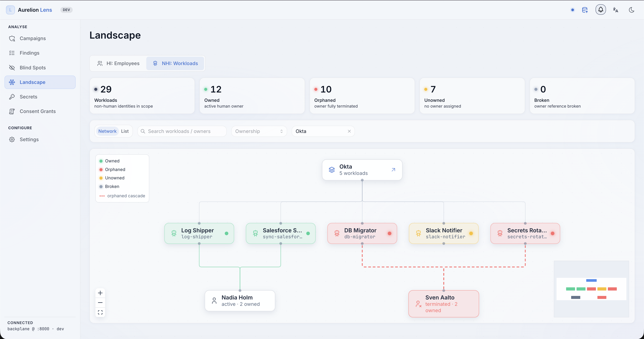Toggle dark mode moon icon
Image resolution: width=644 pixels, height=339 pixels.
(x=632, y=10)
